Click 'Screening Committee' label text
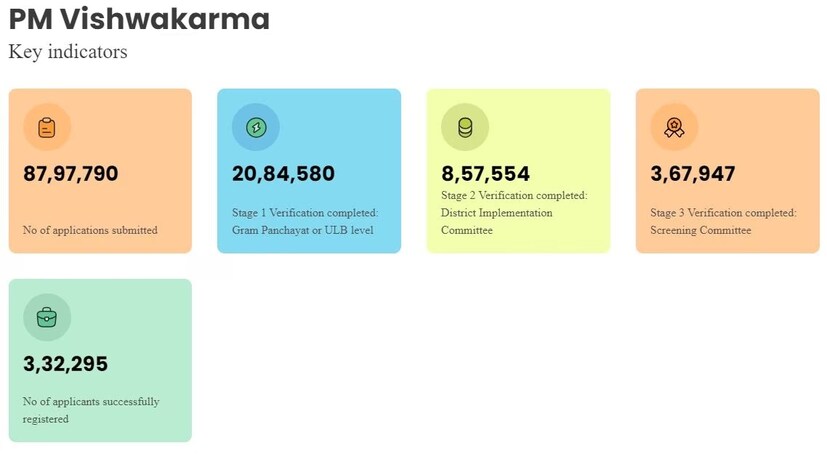 coord(700,230)
